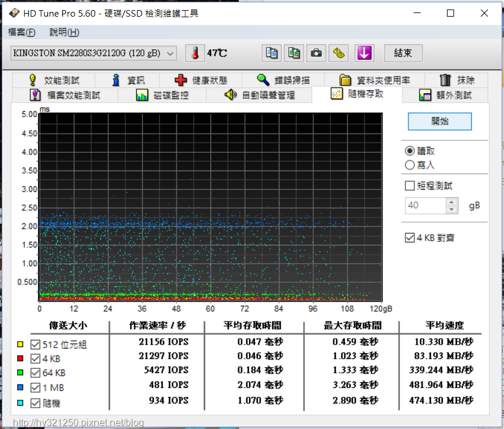Click the 481.964 MB/秒 value

441,385
